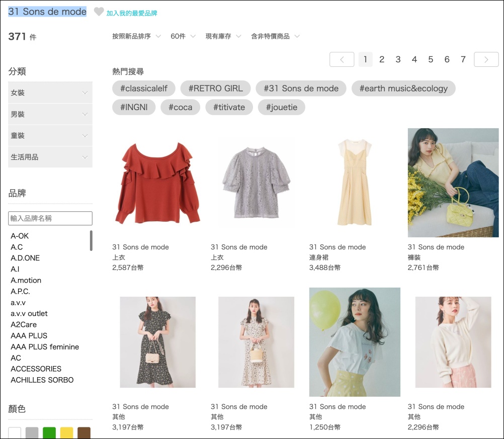Select brand A.motion in list
The image size is (504, 439).
pos(26,280)
